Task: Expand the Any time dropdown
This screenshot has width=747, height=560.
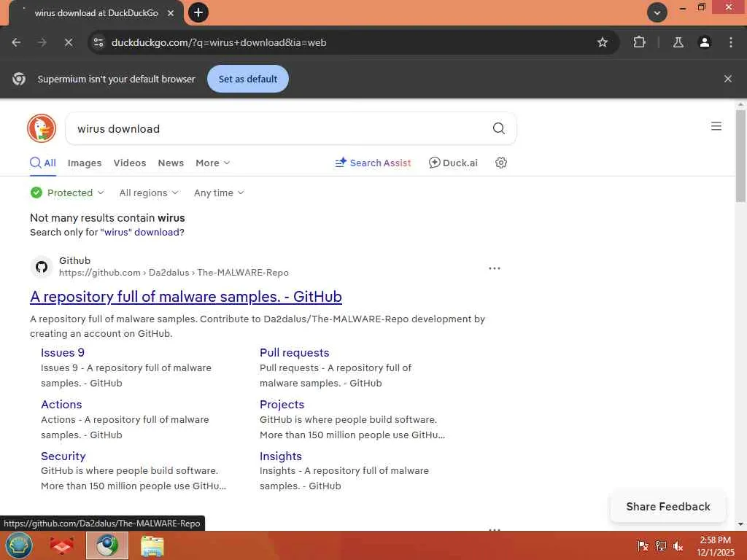Action: 219,192
